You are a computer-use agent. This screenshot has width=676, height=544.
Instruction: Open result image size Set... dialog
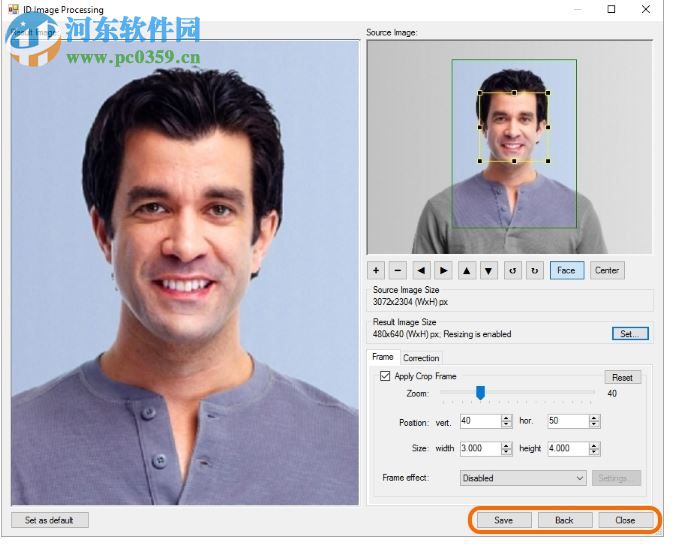[x=630, y=333]
